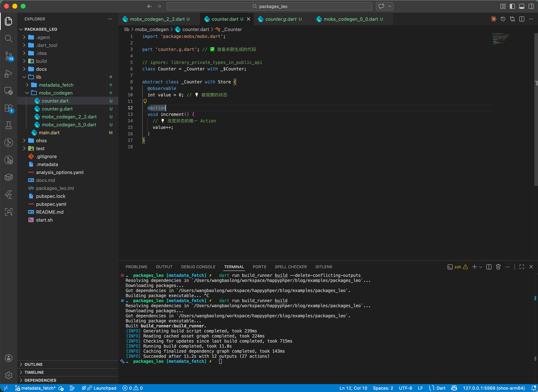Open the Run and Debug view
The image size is (538, 392).
pos(8,74)
